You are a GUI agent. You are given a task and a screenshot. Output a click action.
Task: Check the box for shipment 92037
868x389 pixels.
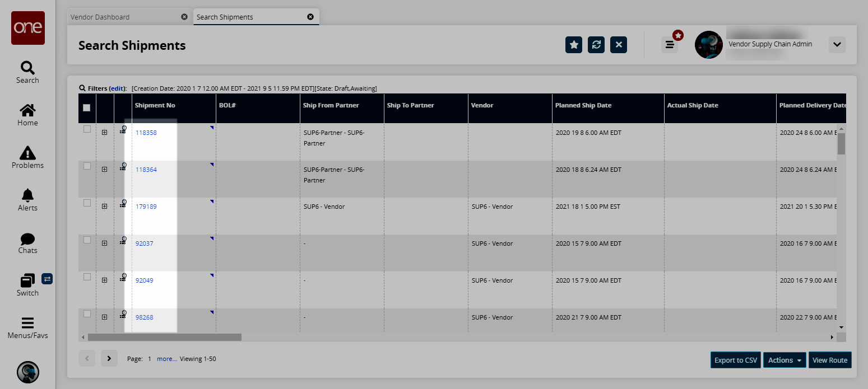87,240
